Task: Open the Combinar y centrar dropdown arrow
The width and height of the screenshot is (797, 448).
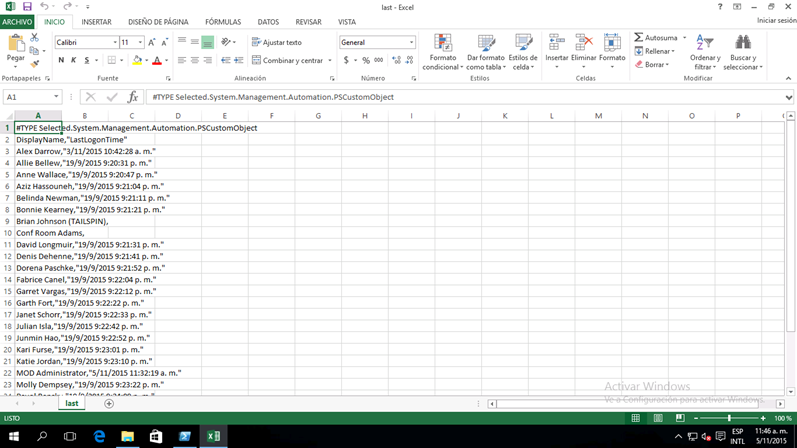Action: click(330, 61)
